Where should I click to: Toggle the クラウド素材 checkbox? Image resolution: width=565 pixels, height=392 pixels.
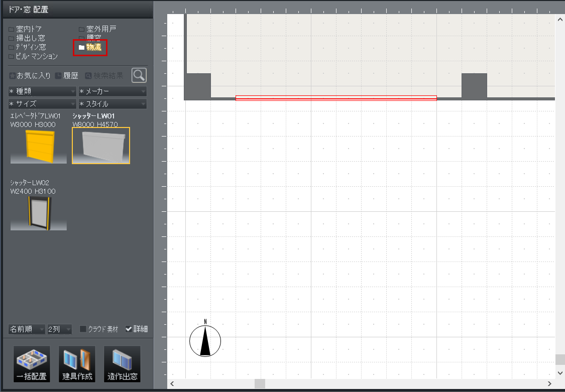83,329
